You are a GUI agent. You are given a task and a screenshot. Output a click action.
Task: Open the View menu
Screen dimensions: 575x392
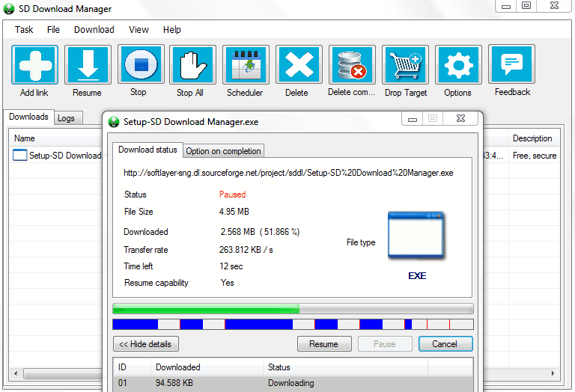point(139,30)
